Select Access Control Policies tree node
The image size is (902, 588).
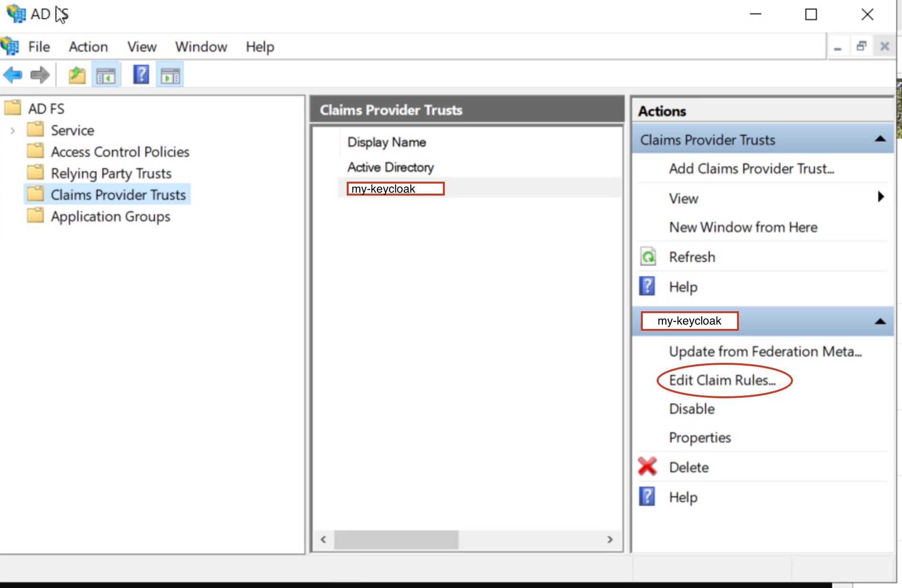point(120,152)
